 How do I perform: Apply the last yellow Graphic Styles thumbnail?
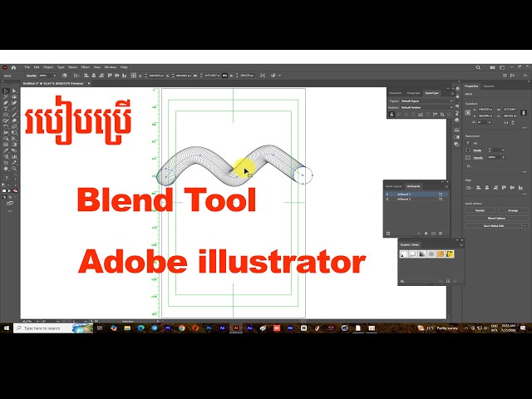point(450,254)
